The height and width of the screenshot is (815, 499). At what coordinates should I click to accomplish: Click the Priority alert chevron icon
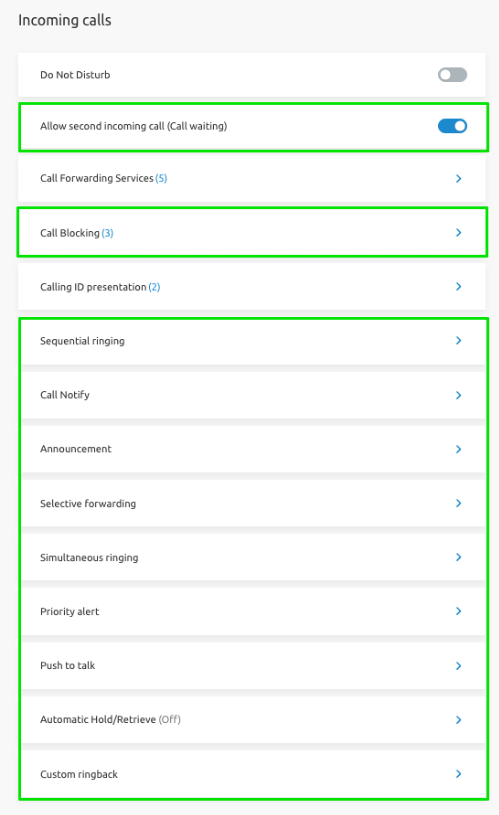pyautogui.click(x=458, y=611)
